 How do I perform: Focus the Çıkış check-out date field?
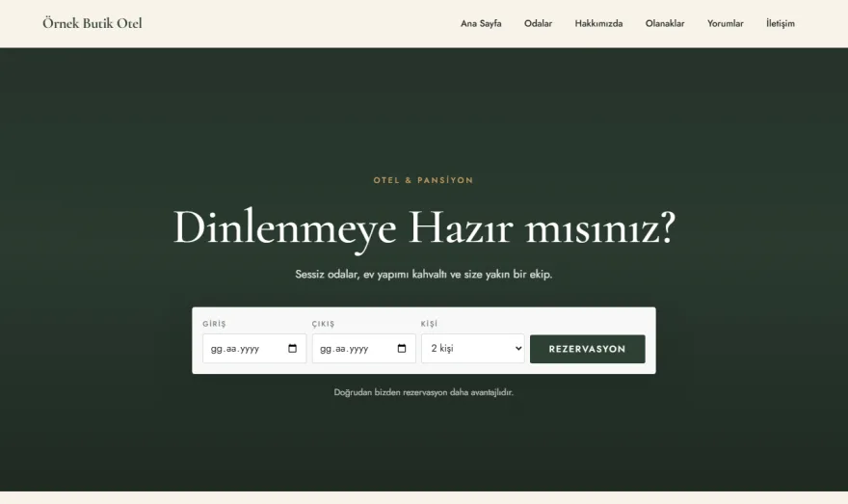[x=363, y=348]
